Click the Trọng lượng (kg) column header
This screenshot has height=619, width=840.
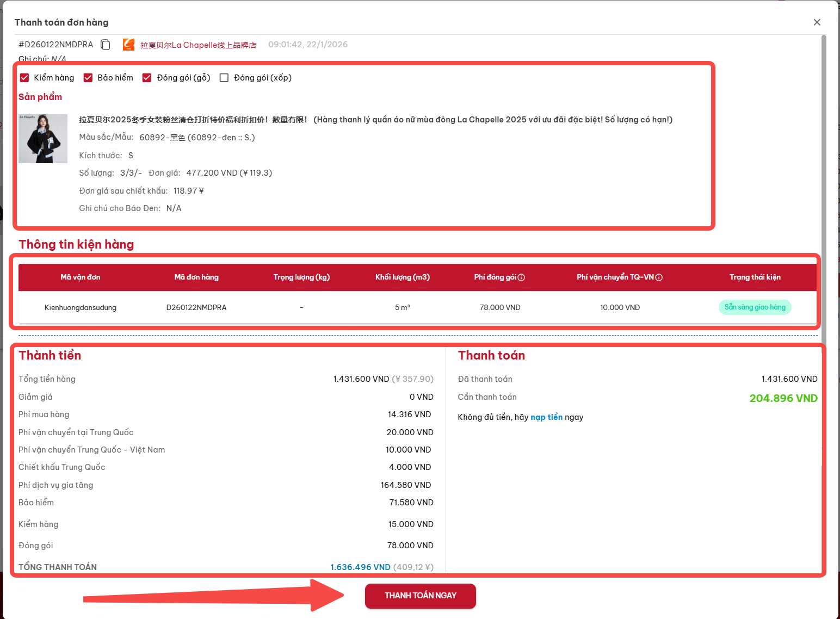[301, 277]
